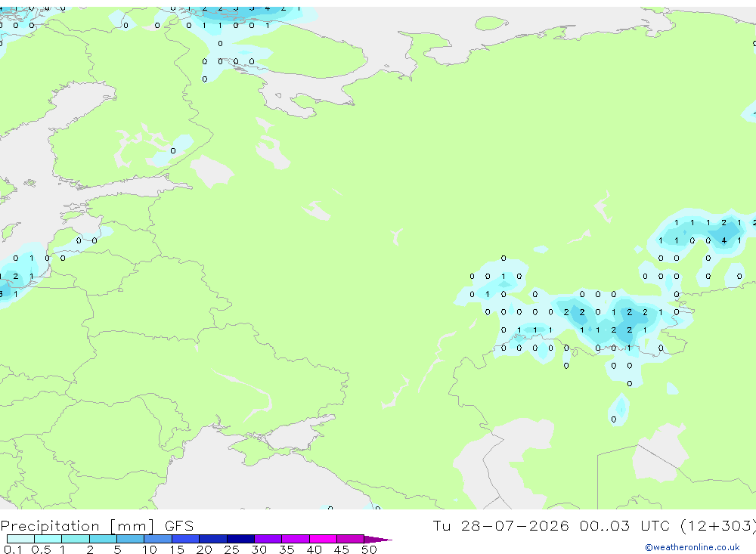The image size is (756, 554).
Task: Select the 45–50 mm legend swatch
Action: point(351,539)
